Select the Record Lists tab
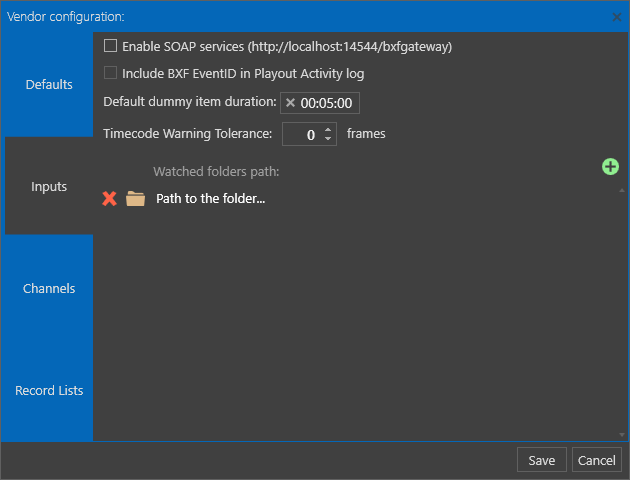 point(49,390)
